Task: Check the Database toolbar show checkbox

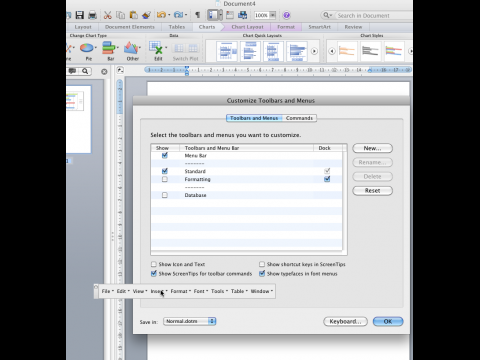Action: [x=165, y=195]
